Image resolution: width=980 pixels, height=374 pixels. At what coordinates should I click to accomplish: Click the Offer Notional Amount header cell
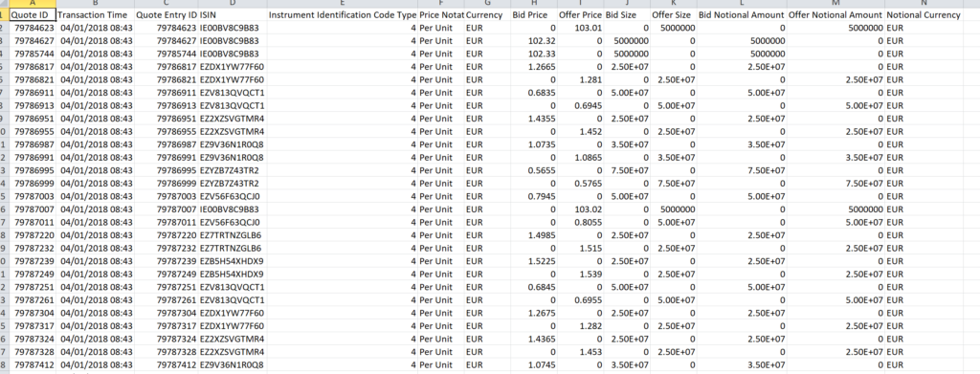[835, 15]
